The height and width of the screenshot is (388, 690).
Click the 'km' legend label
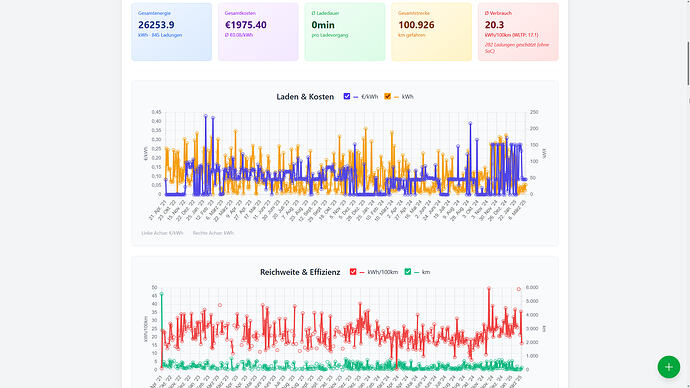pyautogui.click(x=426, y=272)
